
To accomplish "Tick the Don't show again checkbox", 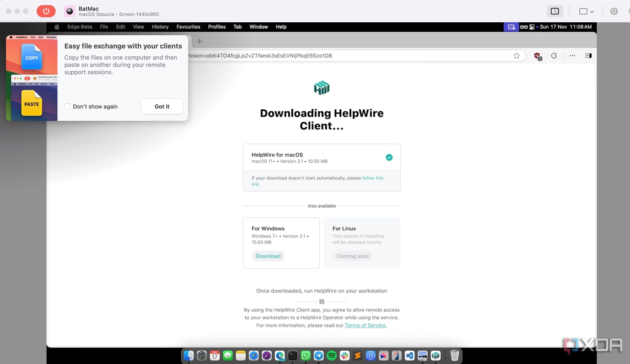I will pyautogui.click(x=67, y=107).
